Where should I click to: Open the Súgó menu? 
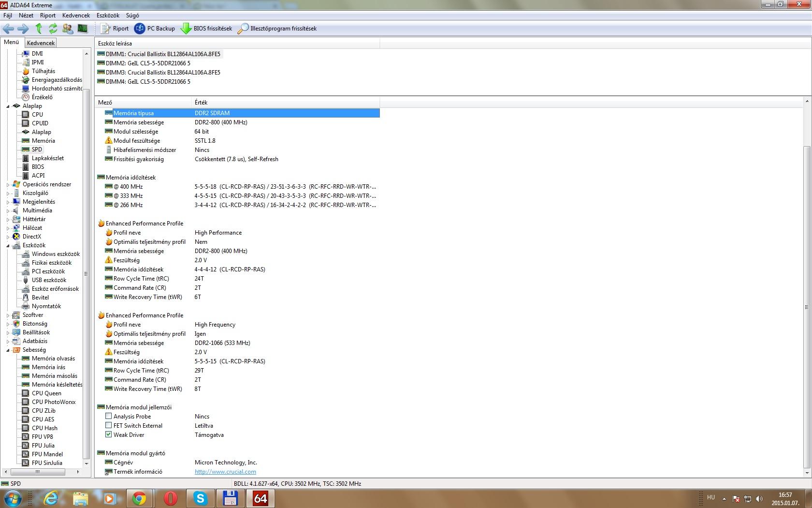pyautogui.click(x=132, y=15)
